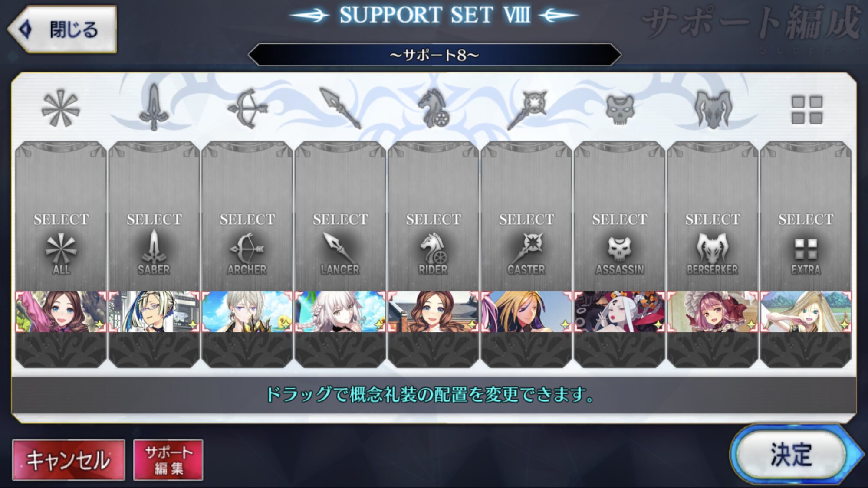868x488 pixels.
Task: Click the Saber sword class icon at top
Action: click(x=154, y=108)
